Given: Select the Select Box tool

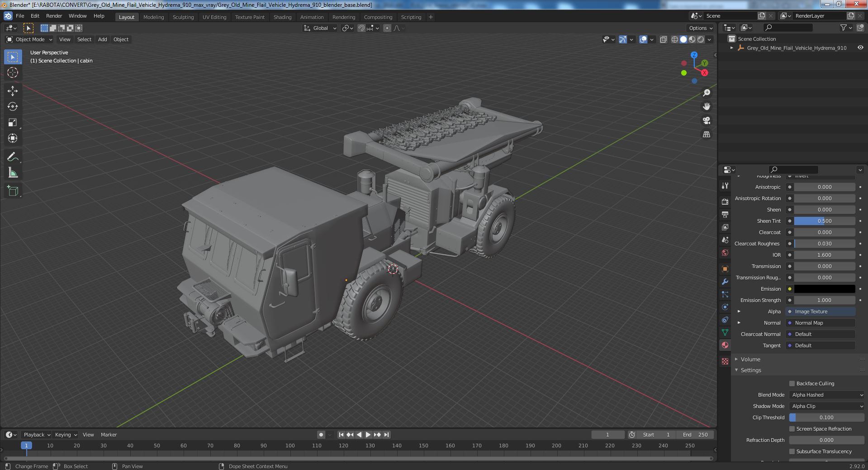Looking at the screenshot, I should tap(13, 57).
